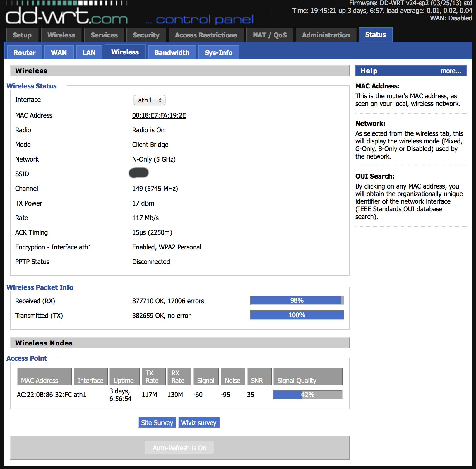
Task: Click the MAC Address column header
Action: pyautogui.click(x=44, y=376)
